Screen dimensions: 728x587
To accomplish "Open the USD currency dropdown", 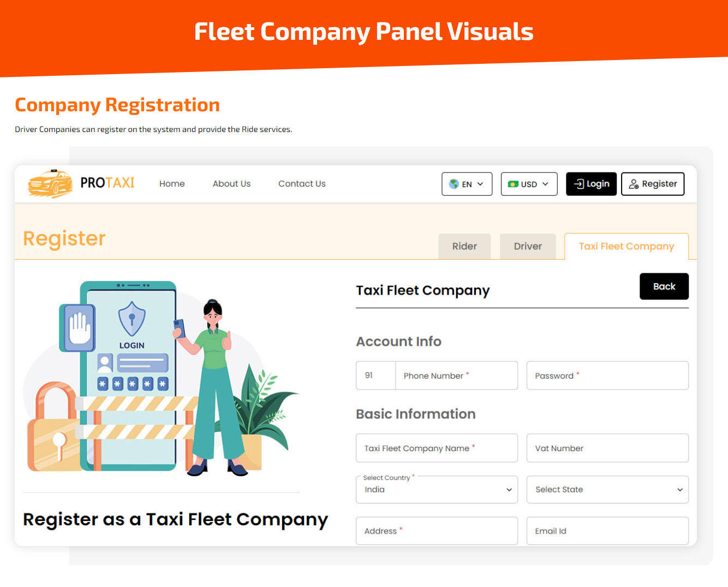I will [x=529, y=184].
